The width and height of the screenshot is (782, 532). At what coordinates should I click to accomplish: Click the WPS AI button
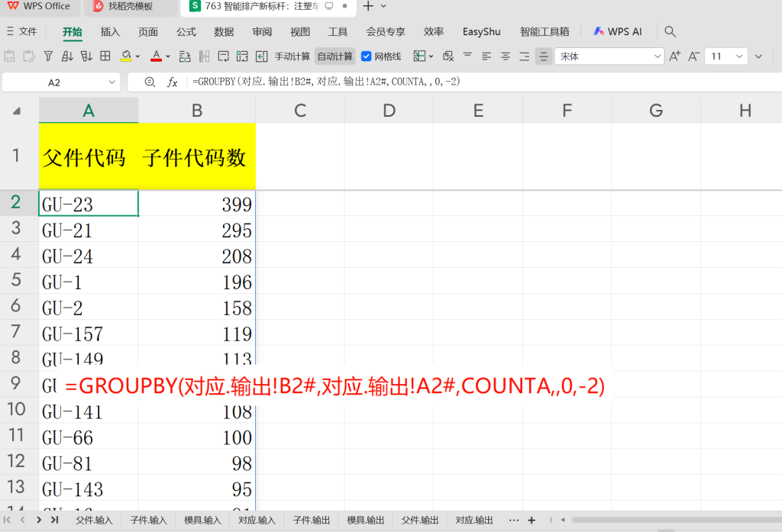click(x=617, y=31)
